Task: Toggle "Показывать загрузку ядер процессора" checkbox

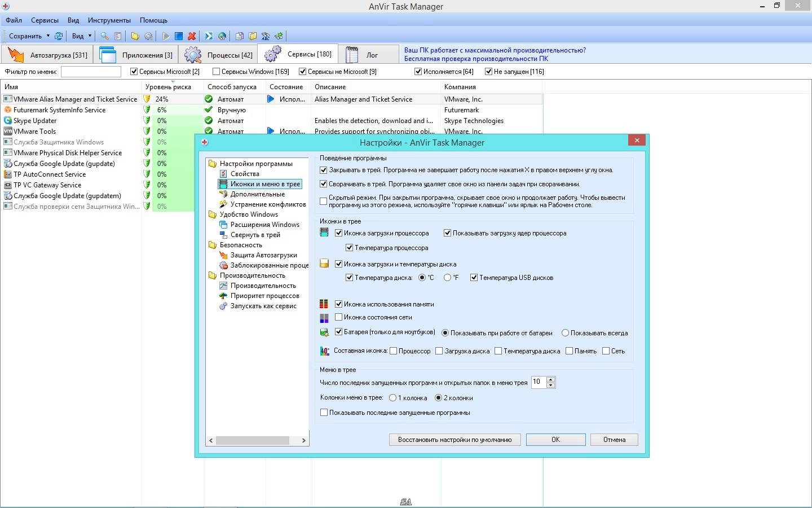Action: pos(447,233)
